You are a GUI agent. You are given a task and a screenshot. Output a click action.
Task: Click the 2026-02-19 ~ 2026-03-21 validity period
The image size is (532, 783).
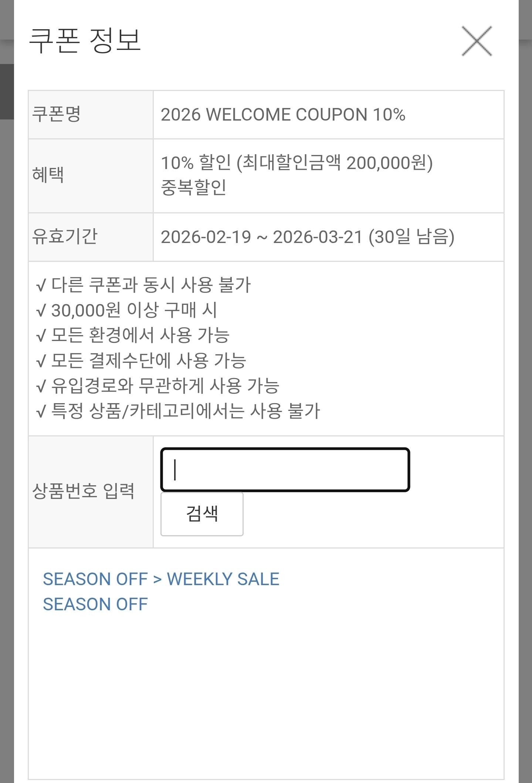[307, 237]
